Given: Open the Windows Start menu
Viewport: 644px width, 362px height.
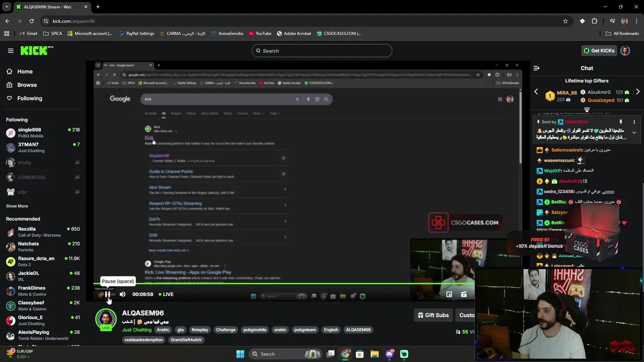Looking at the screenshot, I should coord(240,354).
